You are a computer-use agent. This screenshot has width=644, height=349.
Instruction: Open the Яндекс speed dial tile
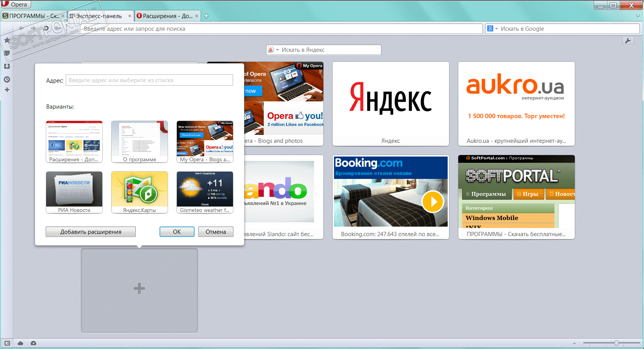pos(391,104)
